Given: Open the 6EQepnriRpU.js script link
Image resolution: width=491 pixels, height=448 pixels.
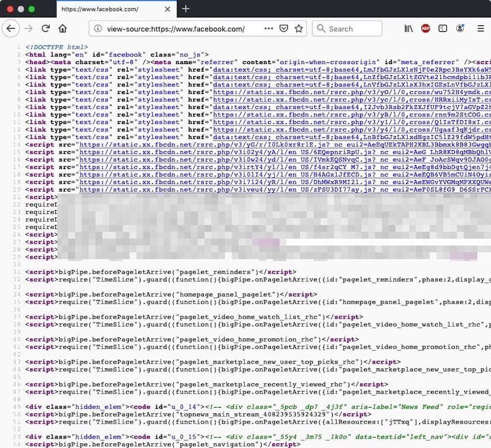Looking at the screenshot, I should point(285,153).
